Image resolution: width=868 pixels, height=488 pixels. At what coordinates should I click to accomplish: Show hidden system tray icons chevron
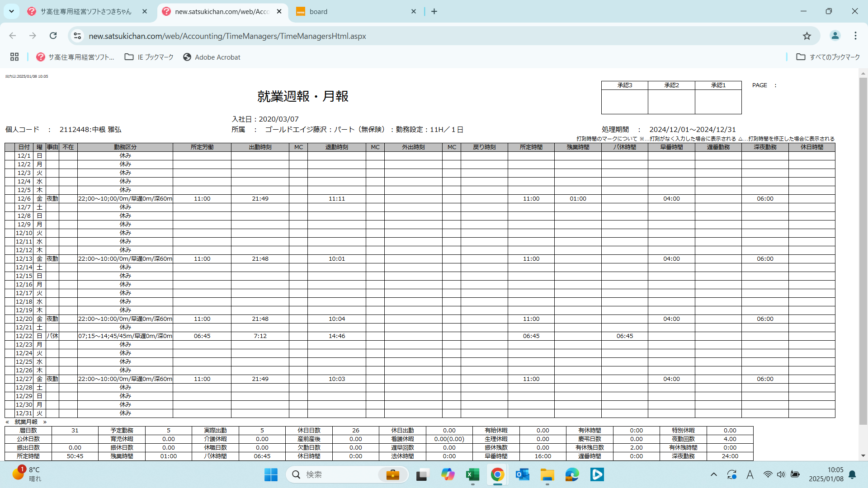[714, 474]
